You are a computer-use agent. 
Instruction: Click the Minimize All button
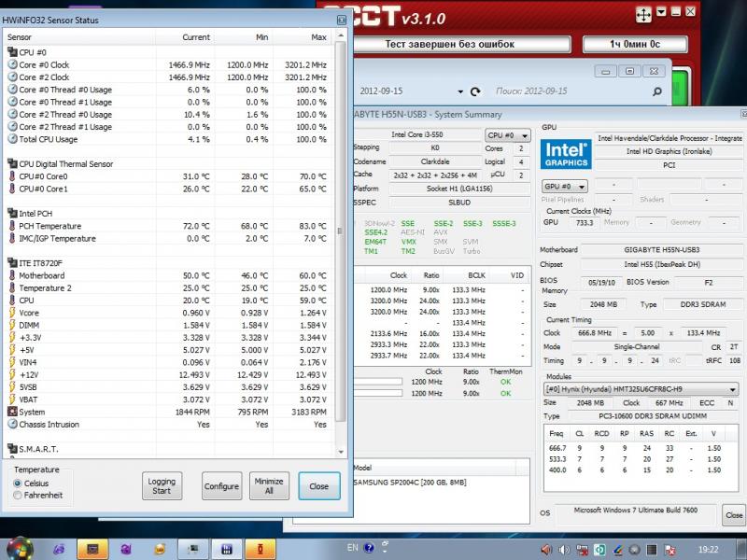(x=269, y=485)
